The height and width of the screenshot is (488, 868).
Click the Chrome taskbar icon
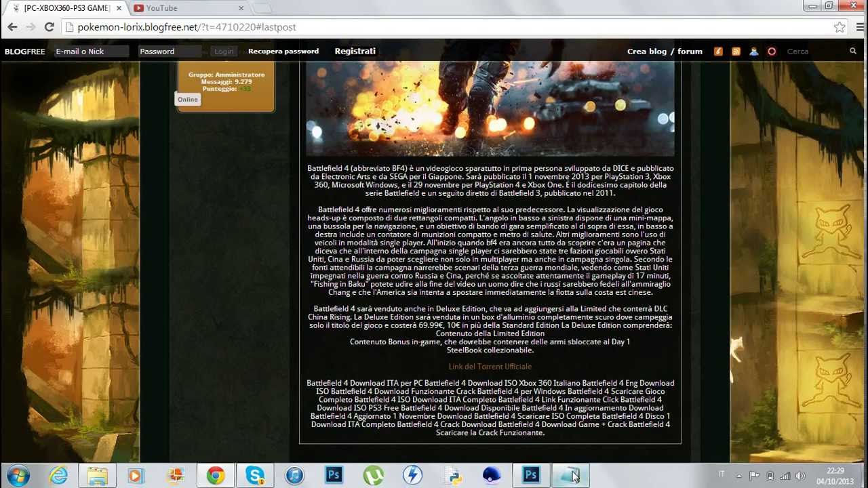point(216,475)
